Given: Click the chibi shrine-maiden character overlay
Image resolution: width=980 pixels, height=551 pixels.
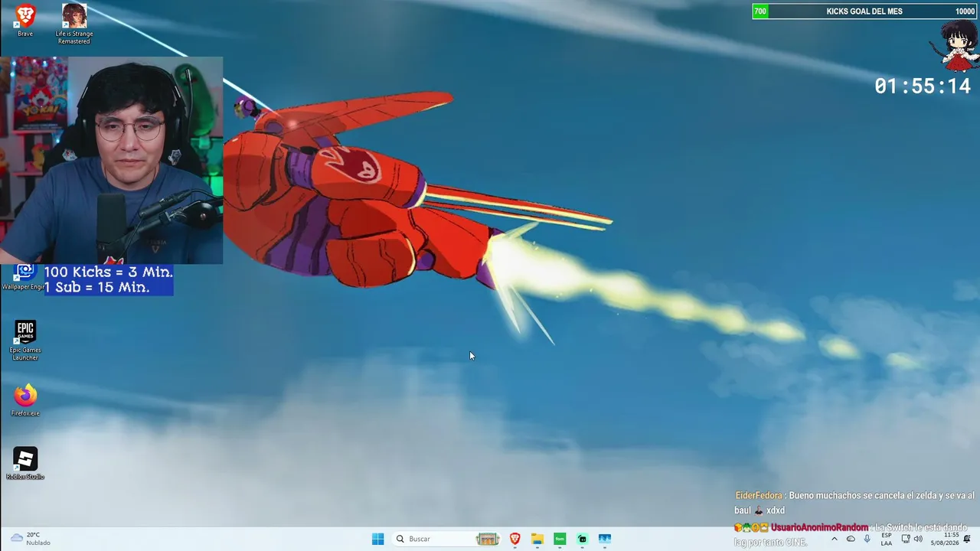Looking at the screenshot, I should click(x=956, y=44).
